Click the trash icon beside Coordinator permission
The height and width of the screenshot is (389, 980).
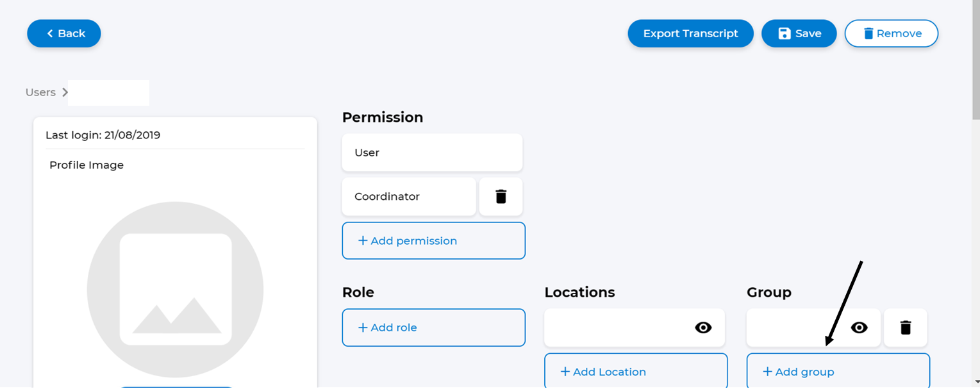pyautogui.click(x=501, y=197)
